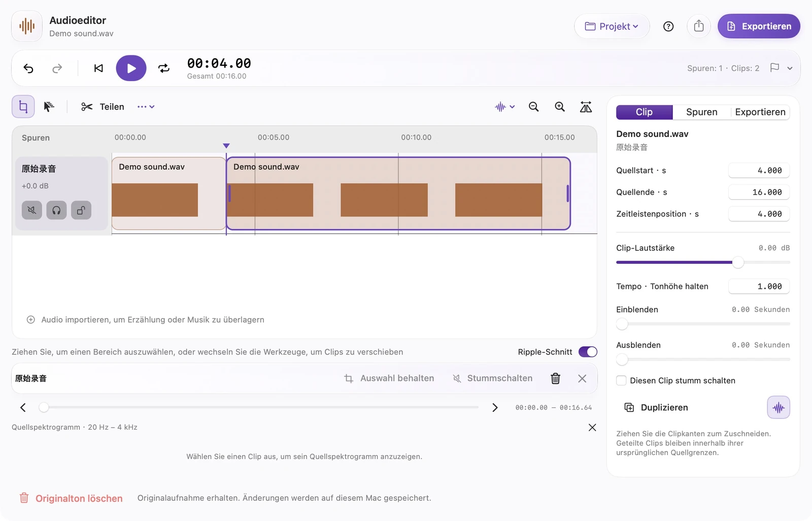Screen dimensions: 812x521
Task: Split clip with Teilen
Action: [x=103, y=107]
